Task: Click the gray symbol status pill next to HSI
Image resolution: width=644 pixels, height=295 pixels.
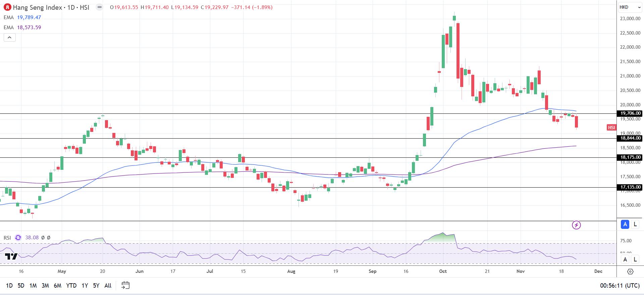Action: pos(99,7)
